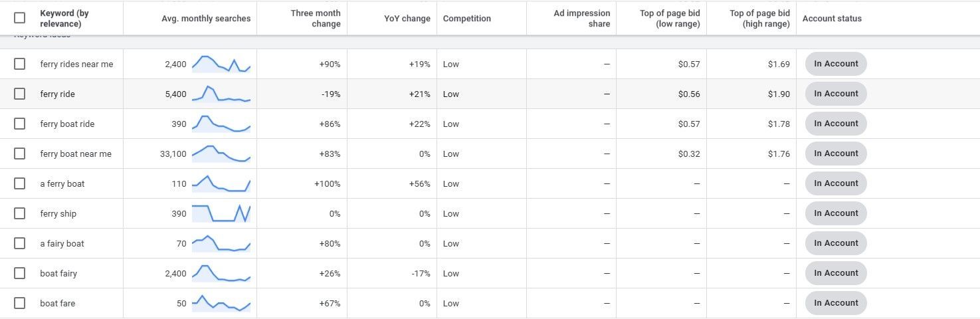Click the Competition column header
980x319 pixels.
click(467, 19)
